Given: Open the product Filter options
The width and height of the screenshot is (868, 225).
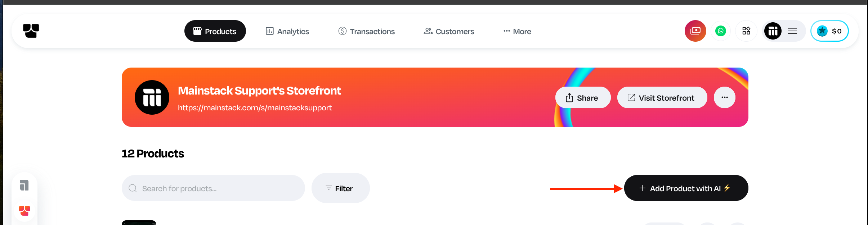Looking at the screenshot, I should pos(340,188).
